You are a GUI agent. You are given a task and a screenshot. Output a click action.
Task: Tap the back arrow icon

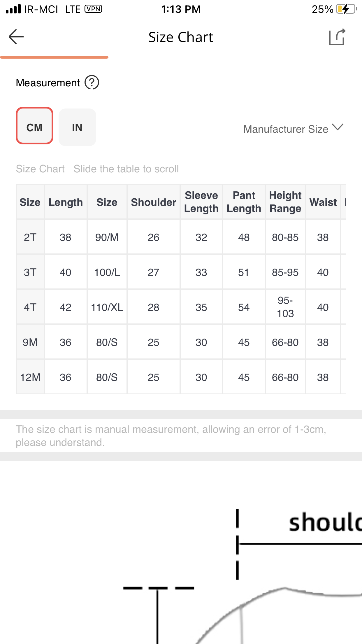16,37
